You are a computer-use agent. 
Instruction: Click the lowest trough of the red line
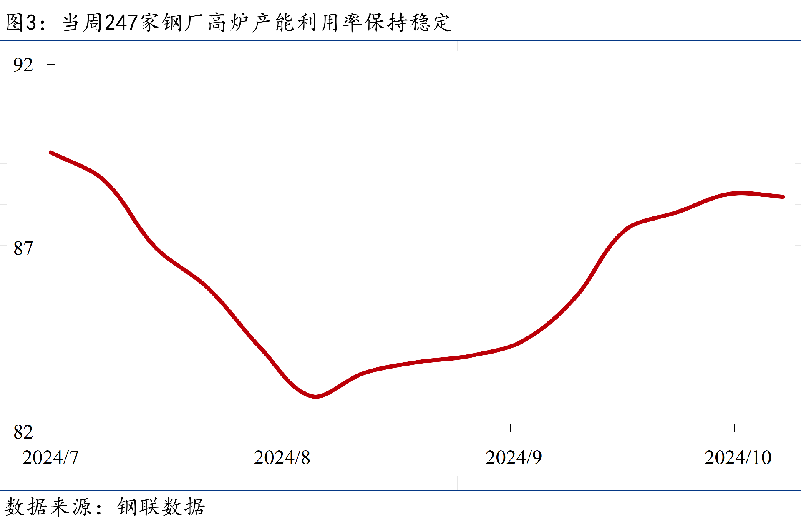315,396
